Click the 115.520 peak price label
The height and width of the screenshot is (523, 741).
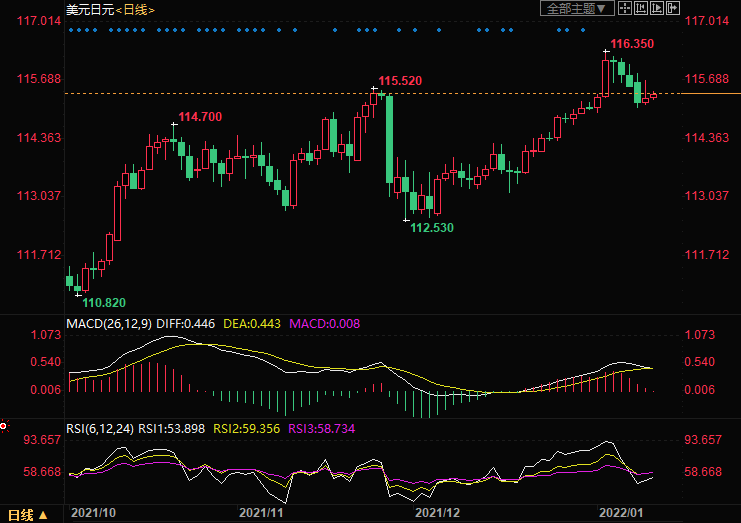coord(400,80)
